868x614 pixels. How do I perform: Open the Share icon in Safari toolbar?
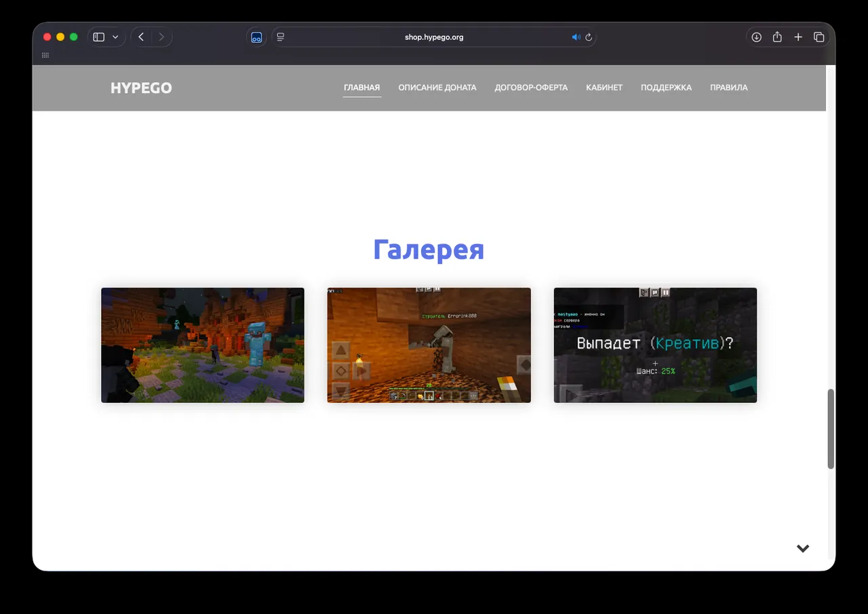click(x=778, y=37)
